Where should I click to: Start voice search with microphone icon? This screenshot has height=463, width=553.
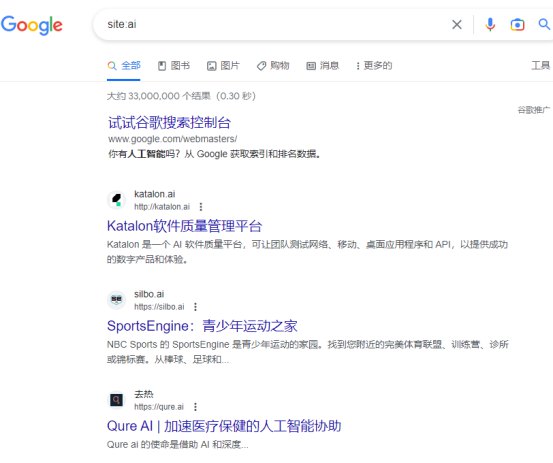click(x=490, y=25)
